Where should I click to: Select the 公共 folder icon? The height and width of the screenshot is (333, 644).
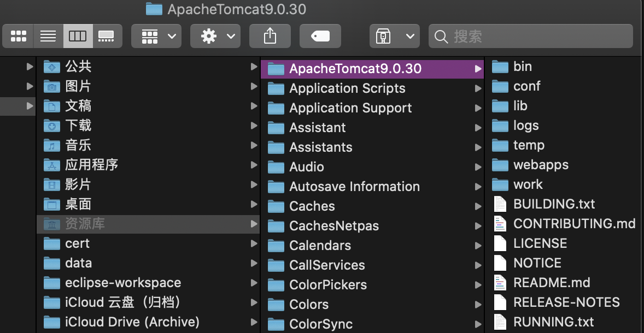tap(52, 67)
